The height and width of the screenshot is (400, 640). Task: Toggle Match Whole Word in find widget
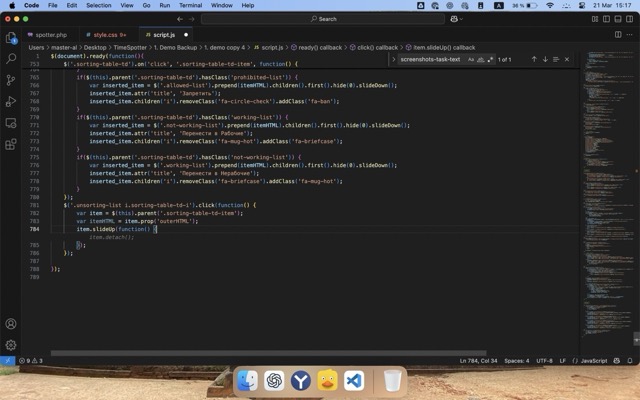click(479, 59)
